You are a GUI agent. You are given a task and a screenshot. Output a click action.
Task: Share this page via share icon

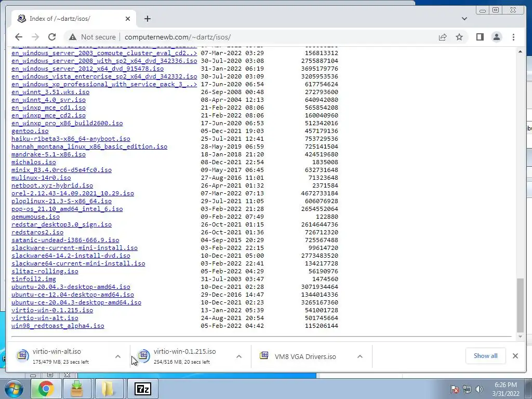click(443, 37)
